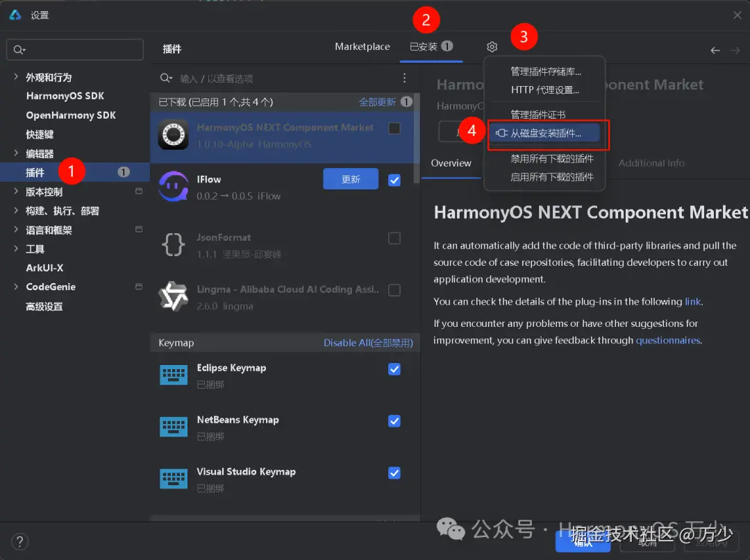
Task: Switch to the 已安装 tab
Action: click(x=431, y=46)
